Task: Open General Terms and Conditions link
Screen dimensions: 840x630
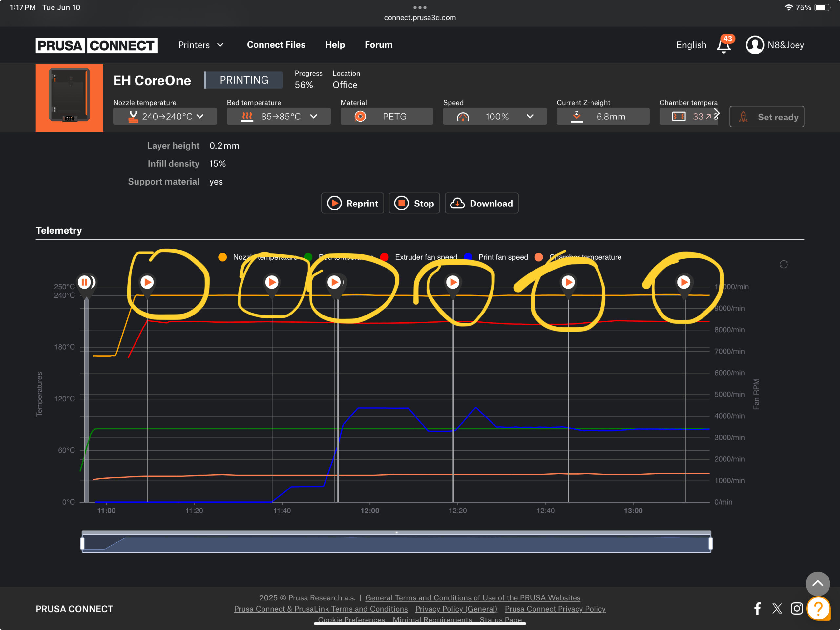Action: [472, 598]
